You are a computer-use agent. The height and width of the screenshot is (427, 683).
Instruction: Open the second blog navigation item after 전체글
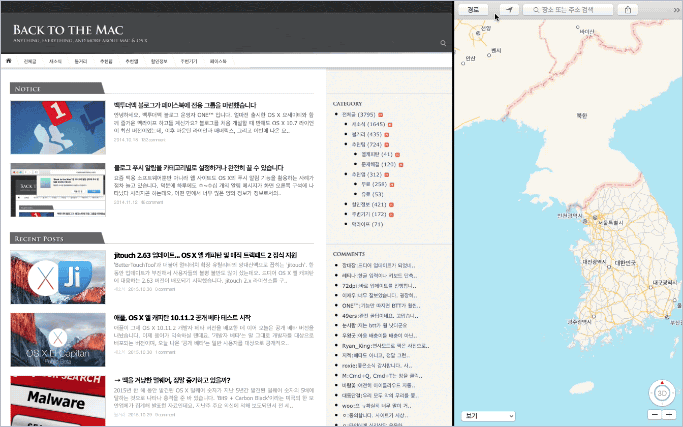click(x=55, y=61)
